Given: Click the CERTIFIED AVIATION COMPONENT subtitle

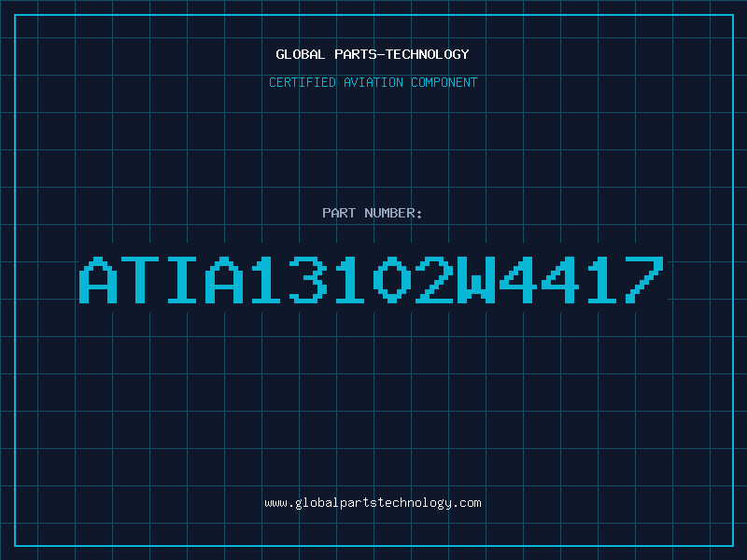Looking at the screenshot, I should point(373,82).
